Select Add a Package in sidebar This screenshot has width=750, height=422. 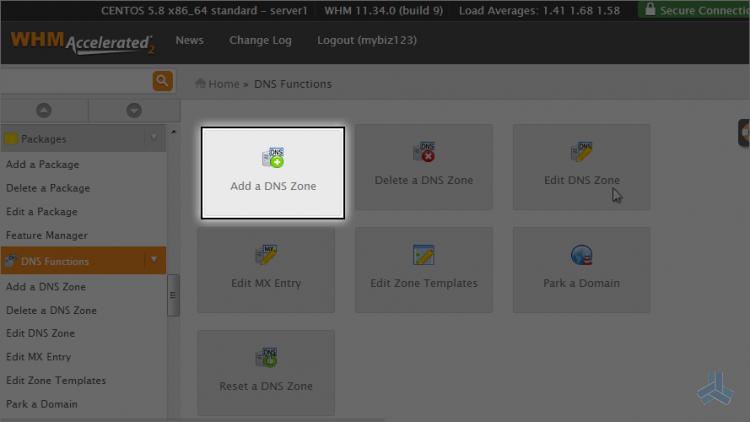(x=43, y=165)
